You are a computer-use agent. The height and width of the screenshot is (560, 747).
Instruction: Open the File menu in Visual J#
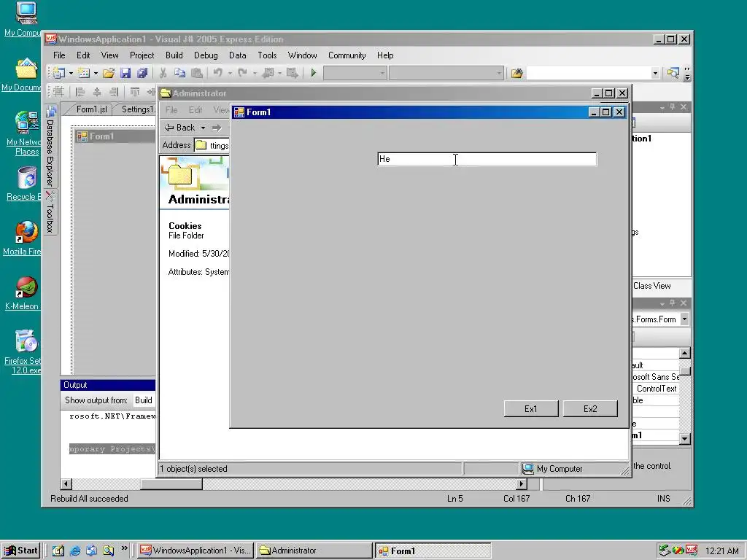point(59,55)
